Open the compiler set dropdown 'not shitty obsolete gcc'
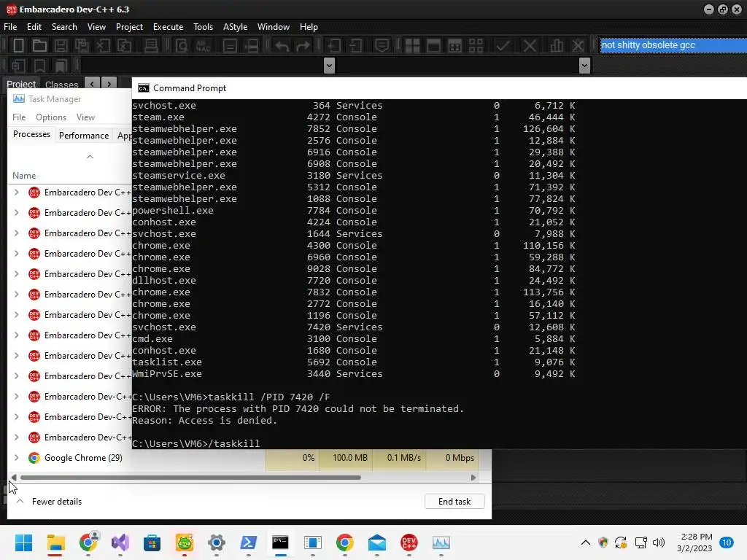Screen dimensions: 747x560 point(673,45)
